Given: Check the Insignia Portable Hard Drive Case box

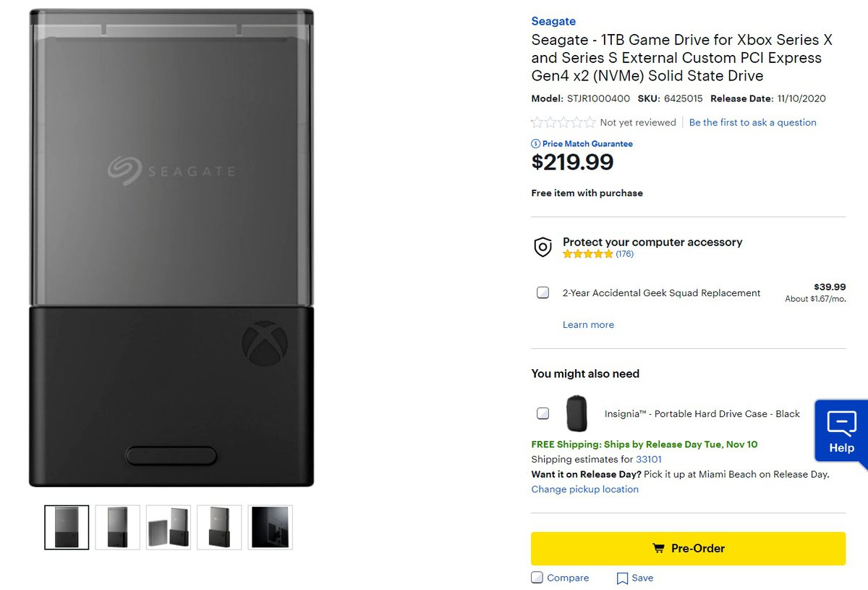Looking at the screenshot, I should coord(542,414).
